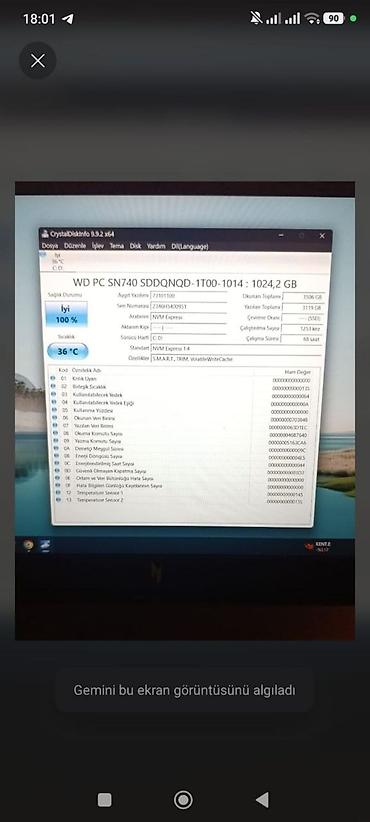Click the first round taskbar icon

point(28,546)
